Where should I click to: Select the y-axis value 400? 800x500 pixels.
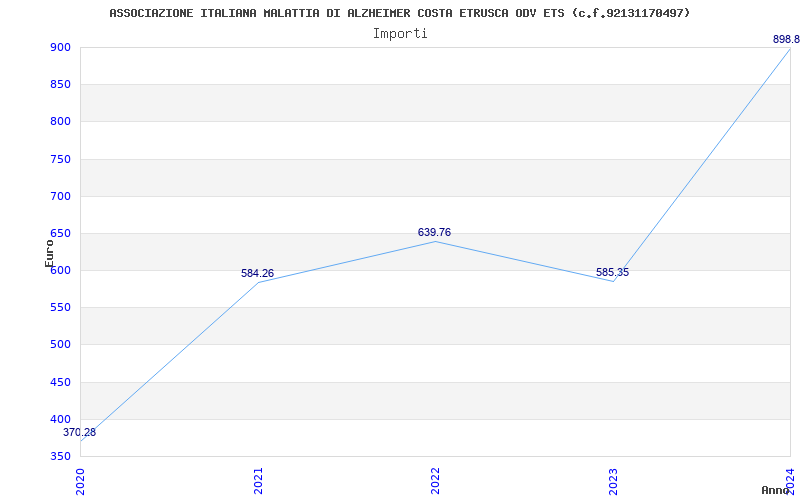coord(60,420)
